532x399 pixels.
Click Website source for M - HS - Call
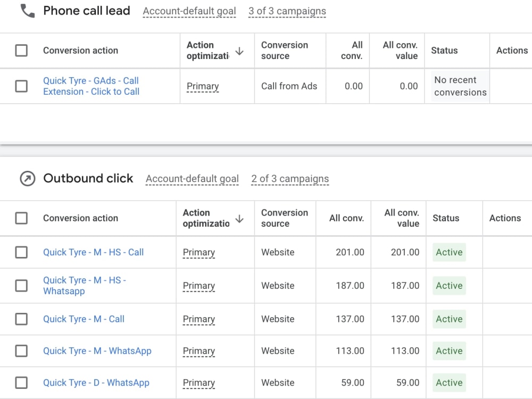(x=278, y=252)
